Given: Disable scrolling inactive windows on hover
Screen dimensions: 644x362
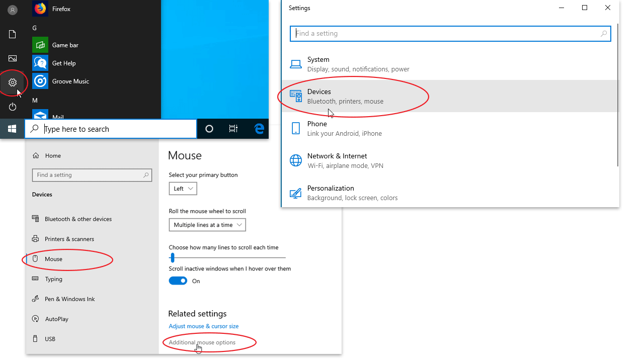Looking at the screenshot, I should pyautogui.click(x=178, y=281).
